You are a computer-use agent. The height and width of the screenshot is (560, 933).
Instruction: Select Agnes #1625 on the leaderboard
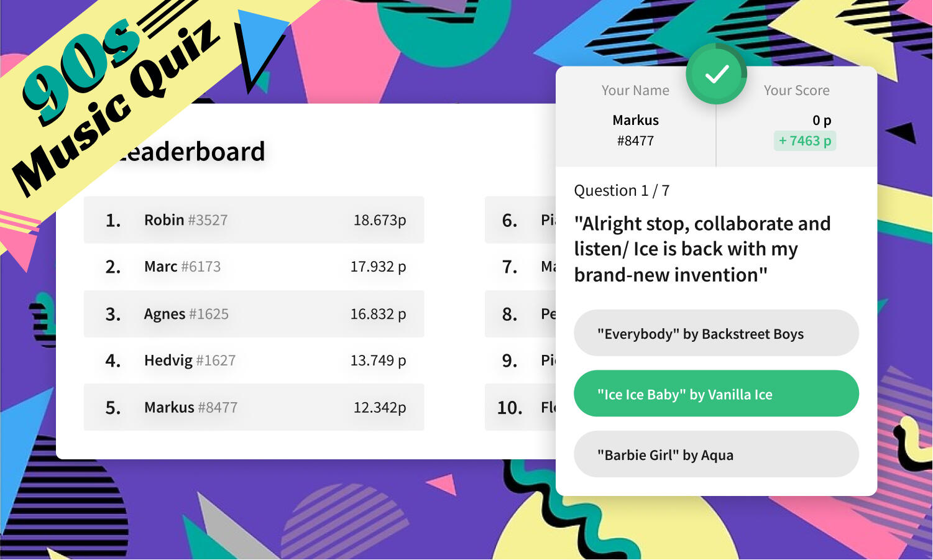click(254, 314)
